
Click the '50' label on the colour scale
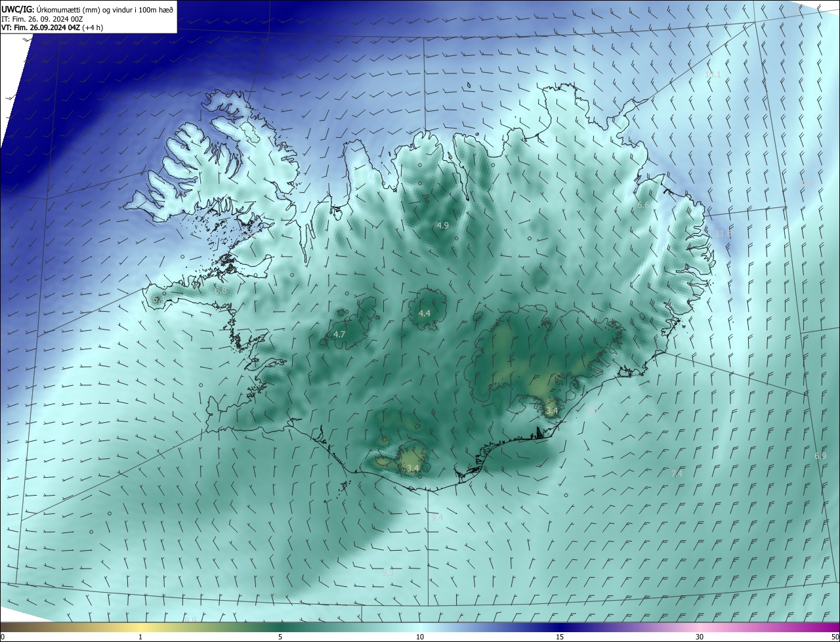(835, 637)
